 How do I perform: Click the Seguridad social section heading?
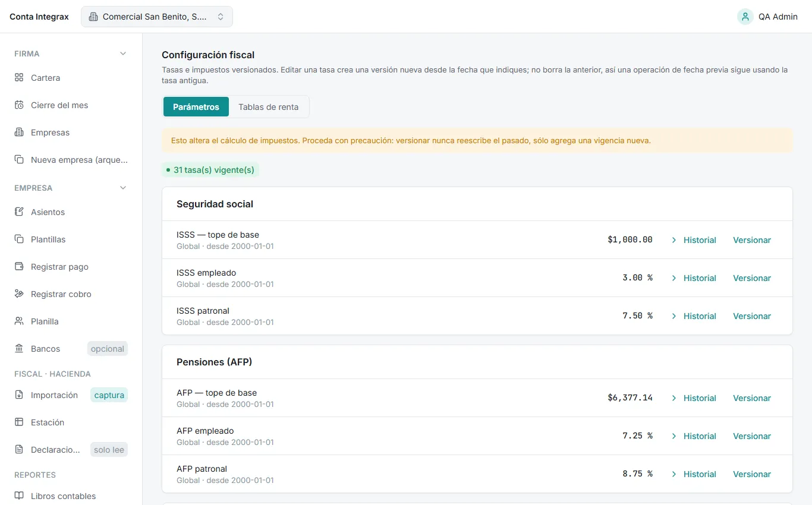point(215,204)
